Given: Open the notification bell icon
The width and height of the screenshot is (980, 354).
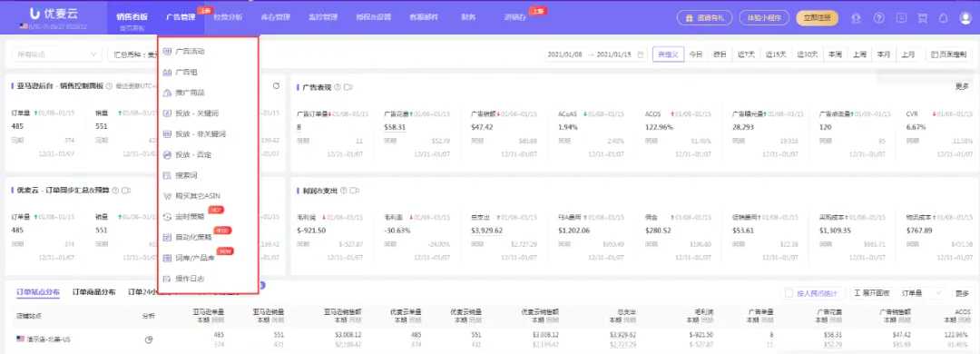Looking at the screenshot, I should tap(943, 18).
